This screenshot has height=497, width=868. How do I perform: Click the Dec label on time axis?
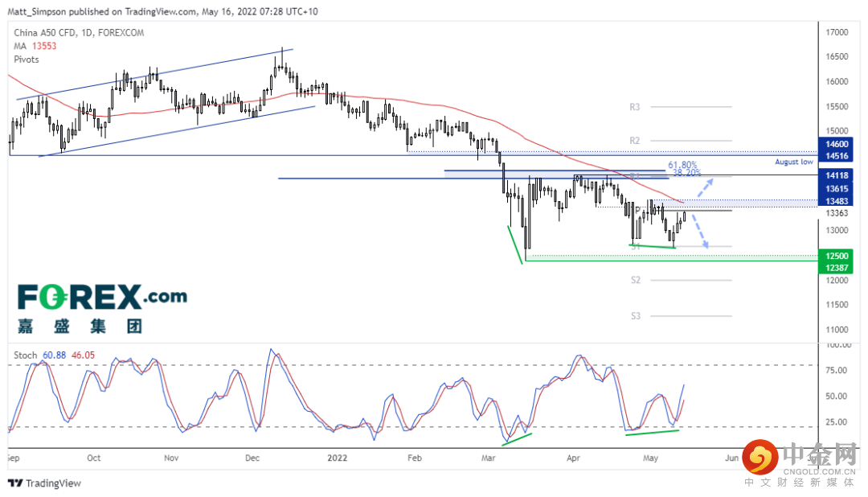[252, 458]
